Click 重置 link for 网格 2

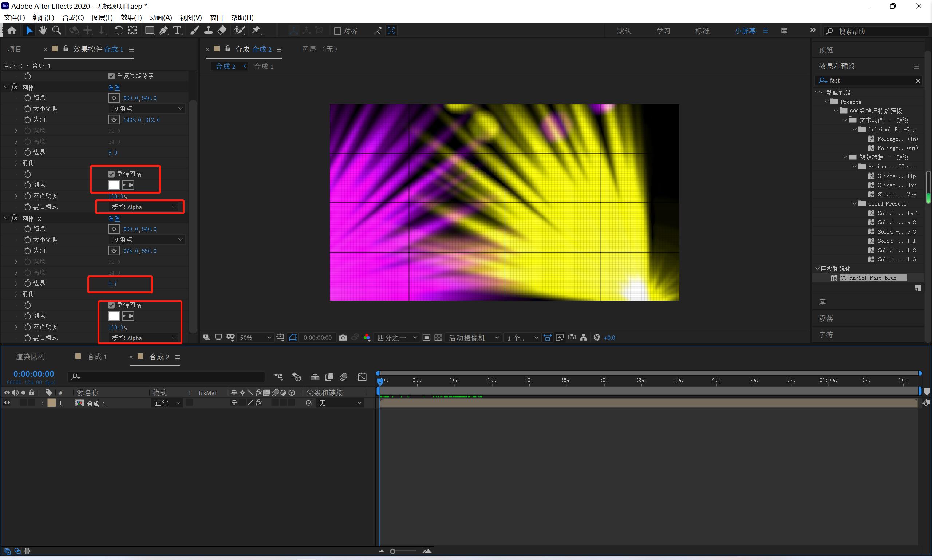click(x=114, y=218)
